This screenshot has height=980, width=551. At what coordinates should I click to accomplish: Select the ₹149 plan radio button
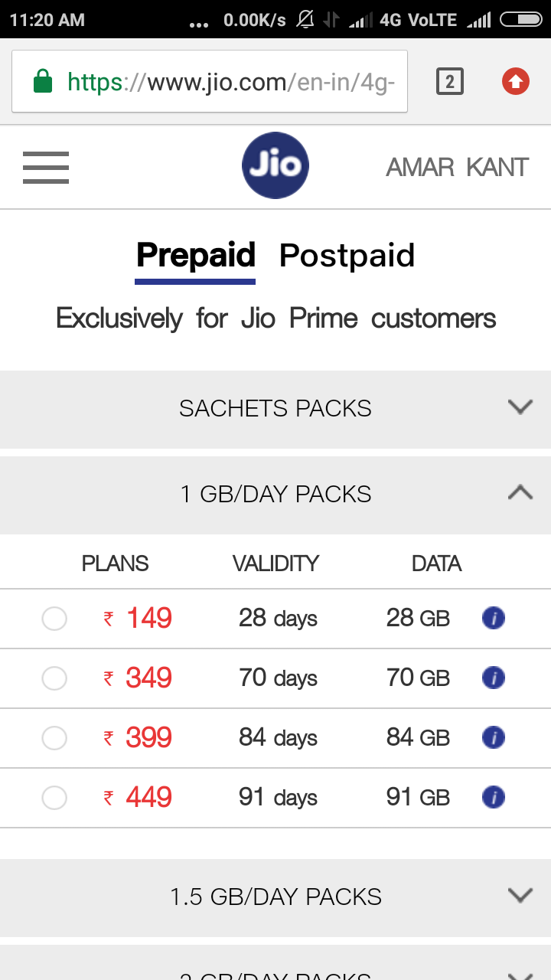(x=54, y=618)
